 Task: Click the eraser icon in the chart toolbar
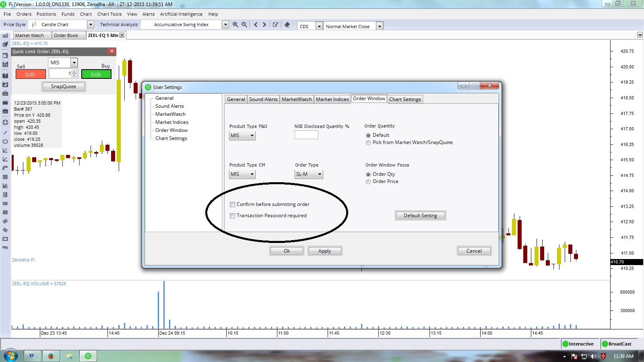click(x=287, y=25)
